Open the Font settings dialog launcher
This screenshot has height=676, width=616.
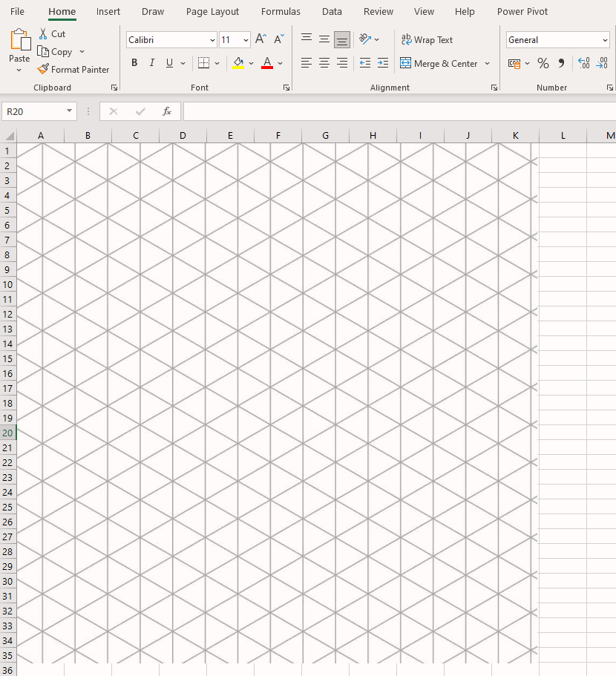286,88
